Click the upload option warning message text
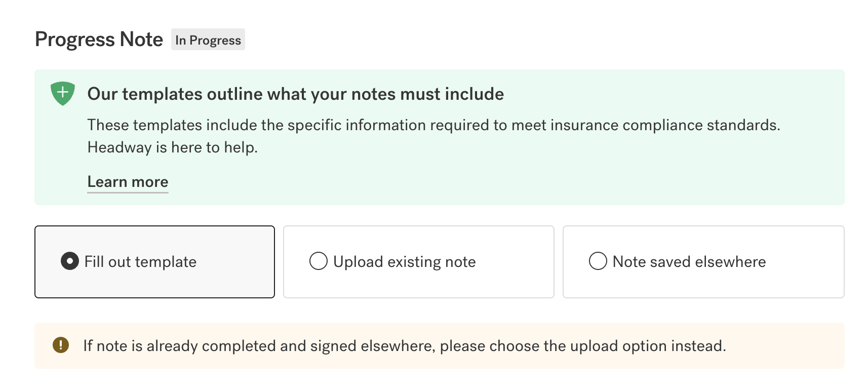 (x=404, y=346)
